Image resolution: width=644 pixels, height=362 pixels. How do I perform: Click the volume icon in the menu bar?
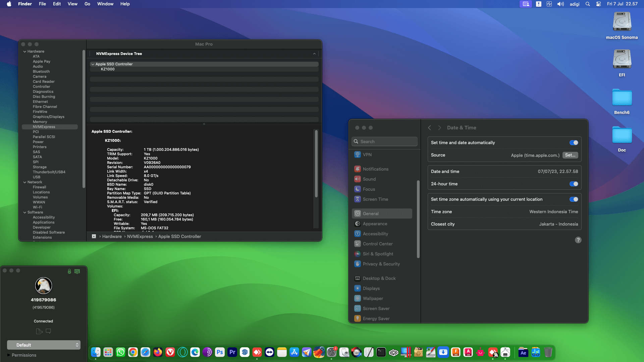coord(560,4)
